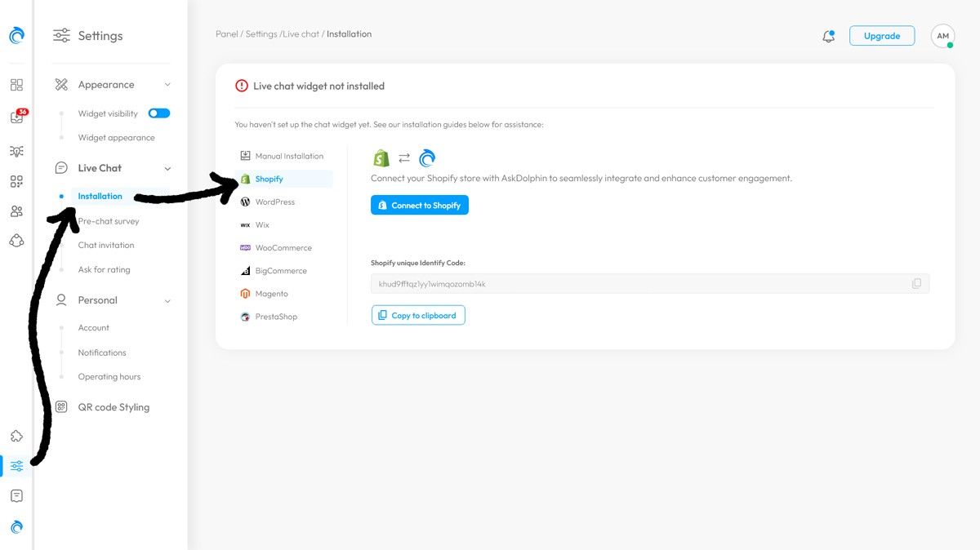Screen dimensions: 980x550
Task: Open the Account settings page
Action: 93,327
